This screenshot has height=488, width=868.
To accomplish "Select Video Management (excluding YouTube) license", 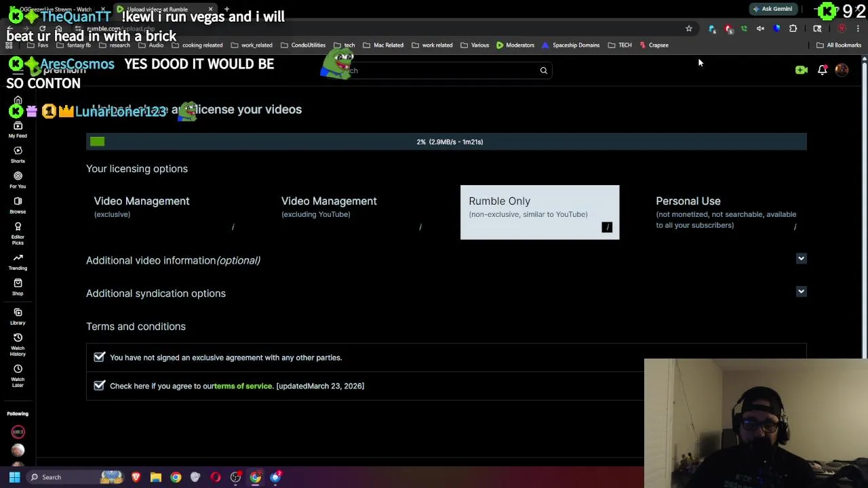I will [352, 212].
